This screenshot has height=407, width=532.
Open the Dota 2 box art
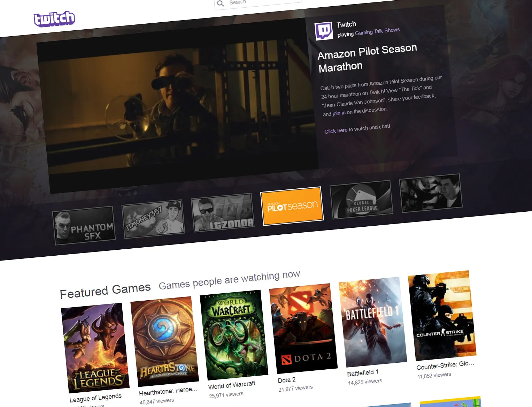(303, 328)
